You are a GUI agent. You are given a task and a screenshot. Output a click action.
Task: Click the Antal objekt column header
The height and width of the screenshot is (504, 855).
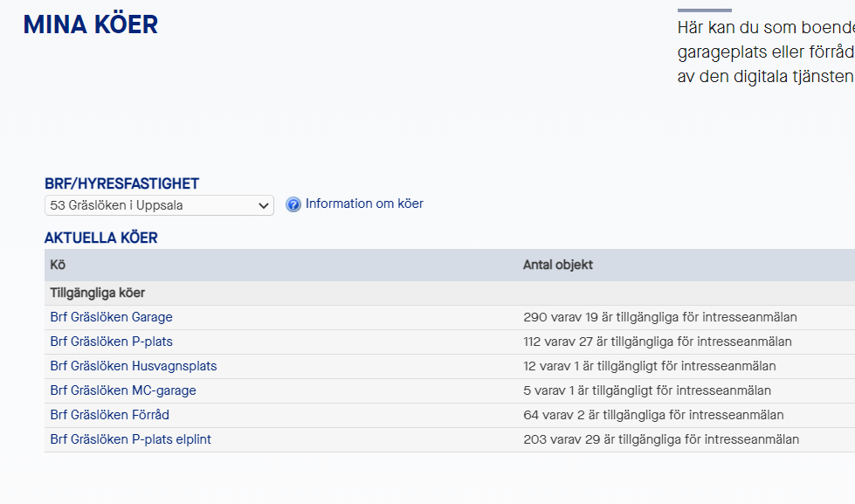(557, 265)
